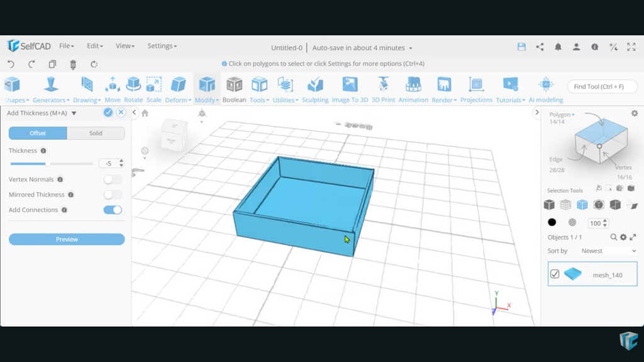The image size is (644, 362).
Task: Open the Settings menu
Action: point(162,46)
